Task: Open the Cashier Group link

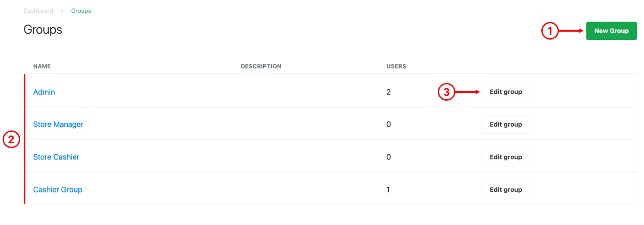Action: (x=58, y=189)
